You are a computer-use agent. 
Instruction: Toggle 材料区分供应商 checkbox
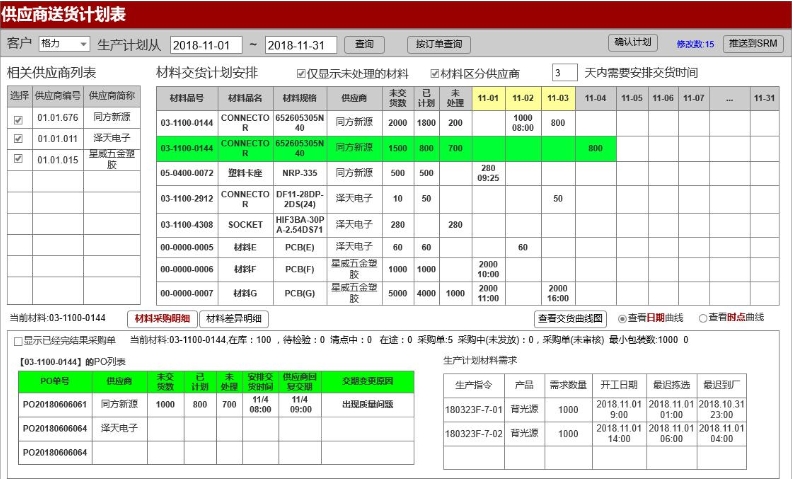click(435, 74)
